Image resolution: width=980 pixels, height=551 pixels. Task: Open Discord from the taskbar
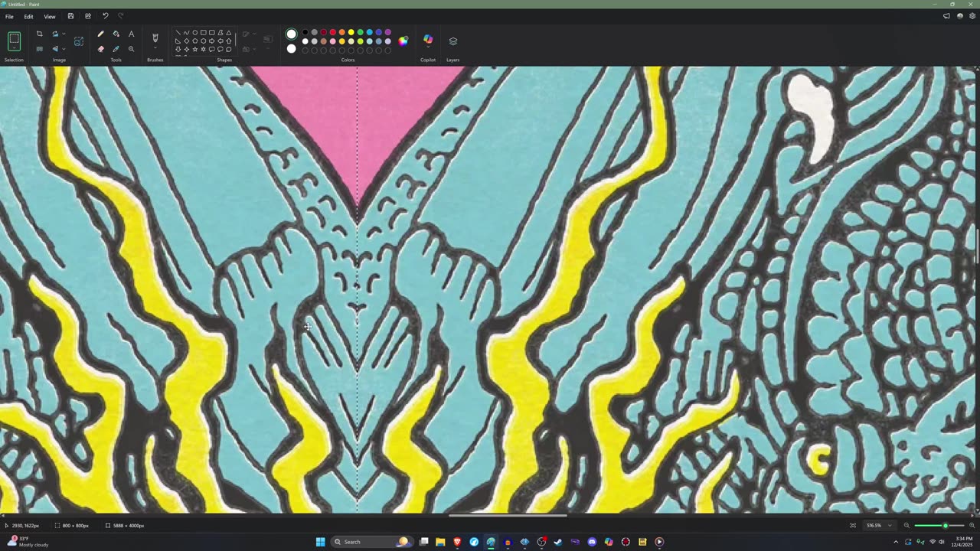coord(592,542)
